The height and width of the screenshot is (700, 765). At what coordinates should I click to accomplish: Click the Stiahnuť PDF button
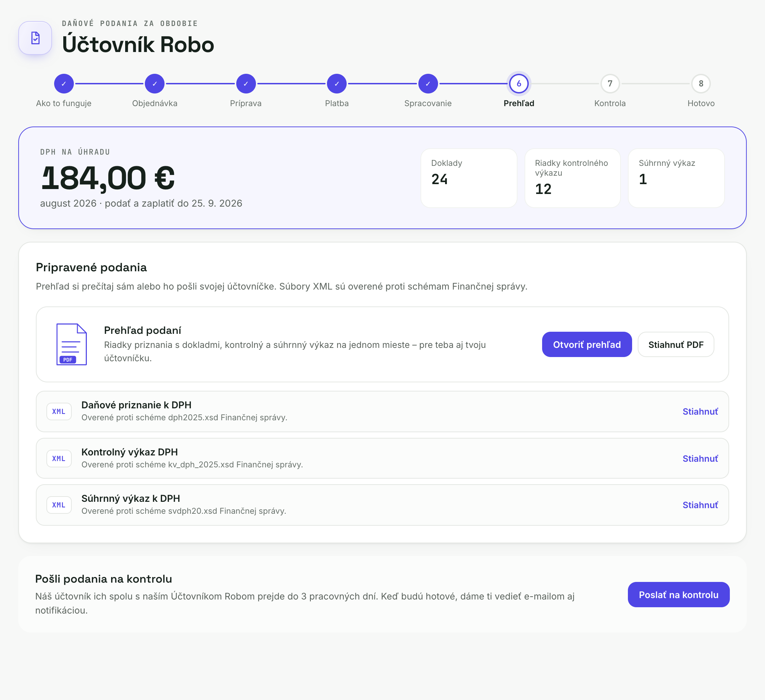coord(676,344)
